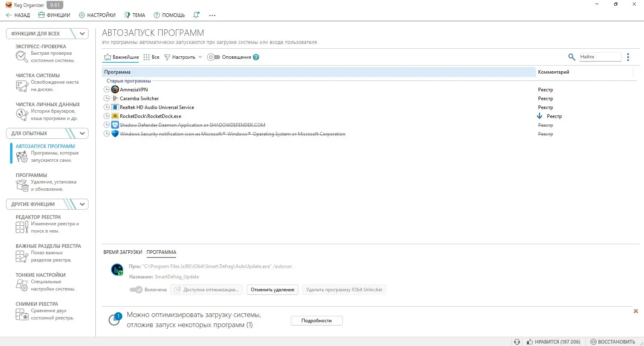
Task: Toggle the Оповещения switch
Action: tap(214, 57)
